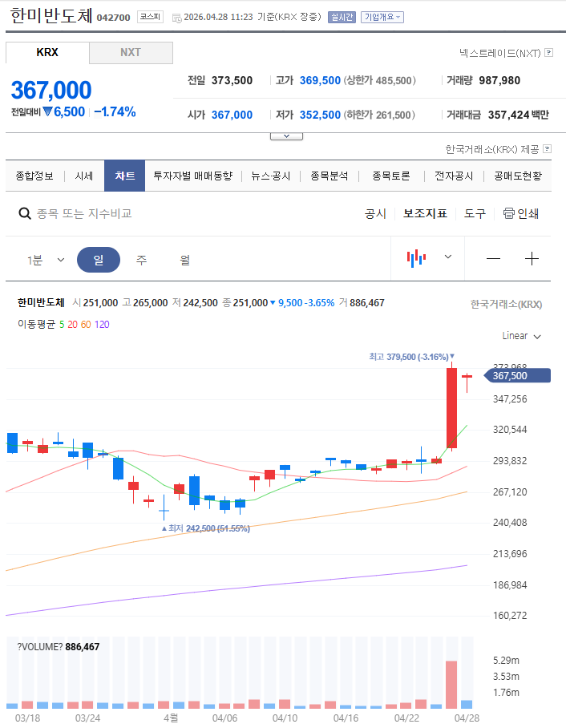Toggle the 60-day moving average

(x=86, y=325)
